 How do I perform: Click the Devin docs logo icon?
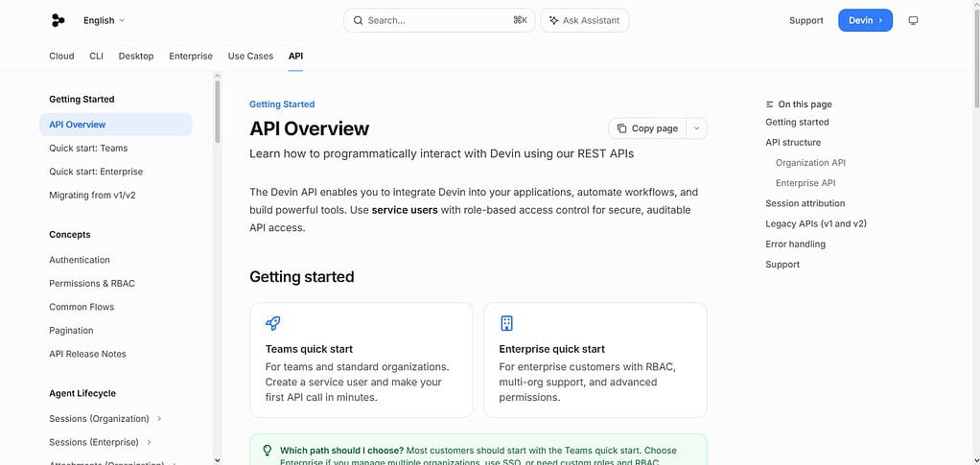[58, 21]
